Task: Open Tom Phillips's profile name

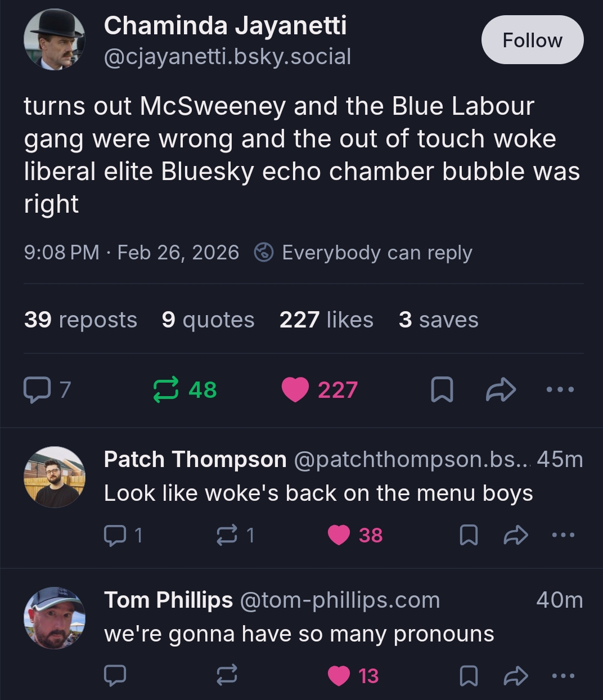Action: pos(168,600)
